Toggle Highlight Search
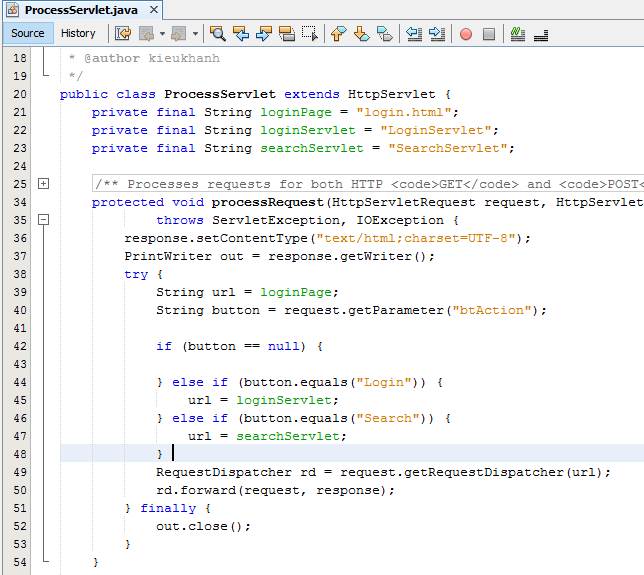Viewport: 644px width, 575px height. [x=287, y=34]
